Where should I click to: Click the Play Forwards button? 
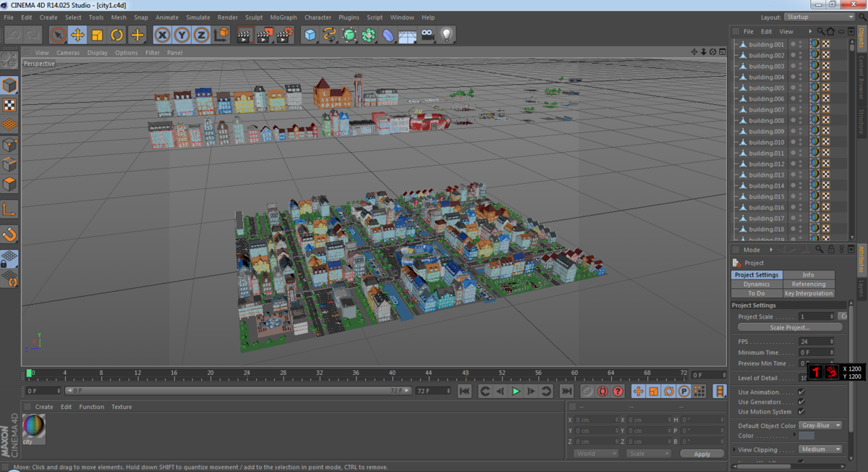pos(516,391)
